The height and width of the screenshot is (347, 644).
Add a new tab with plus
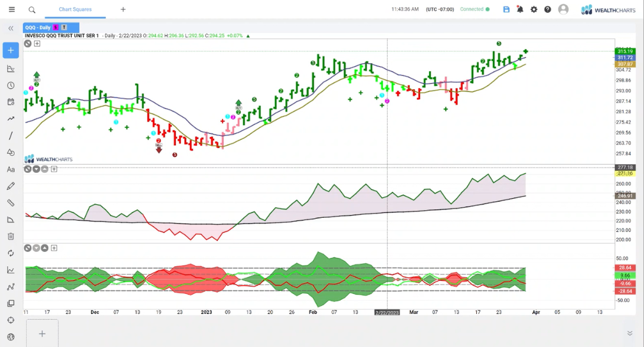tap(123, 9)
